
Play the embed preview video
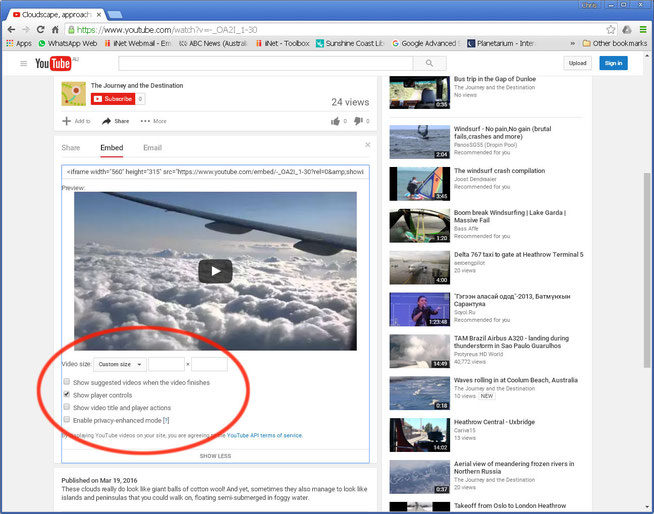tap(215, 271)
